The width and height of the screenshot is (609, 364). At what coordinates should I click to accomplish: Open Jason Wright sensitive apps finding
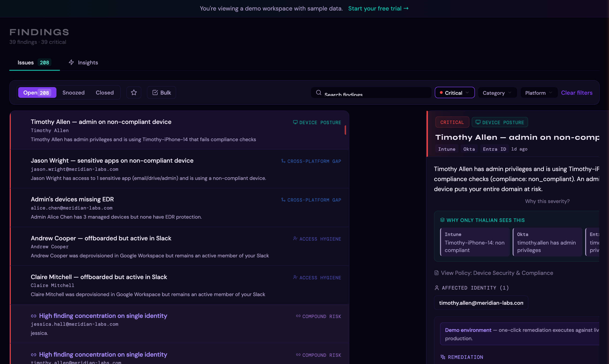(179, 169)
